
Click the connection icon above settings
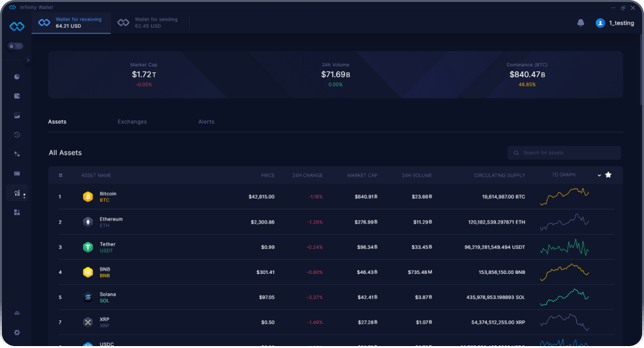tap(17, 313)
